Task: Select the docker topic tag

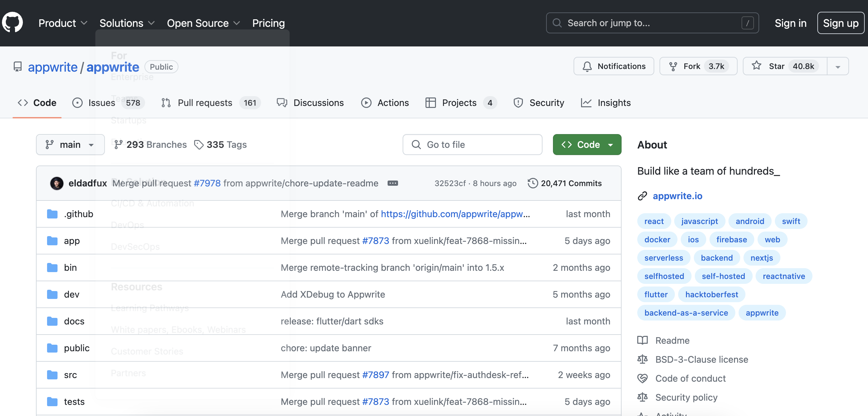Action: [x=657, y=239]
